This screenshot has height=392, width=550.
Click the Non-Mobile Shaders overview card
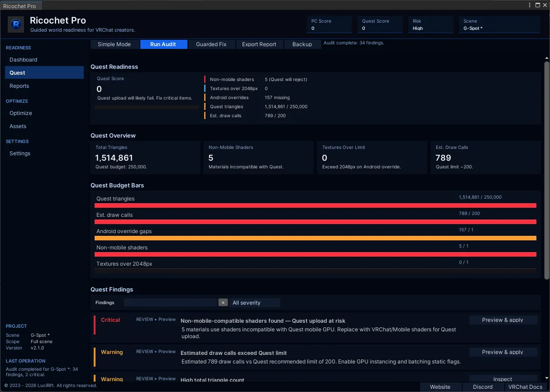coord(258,158)
